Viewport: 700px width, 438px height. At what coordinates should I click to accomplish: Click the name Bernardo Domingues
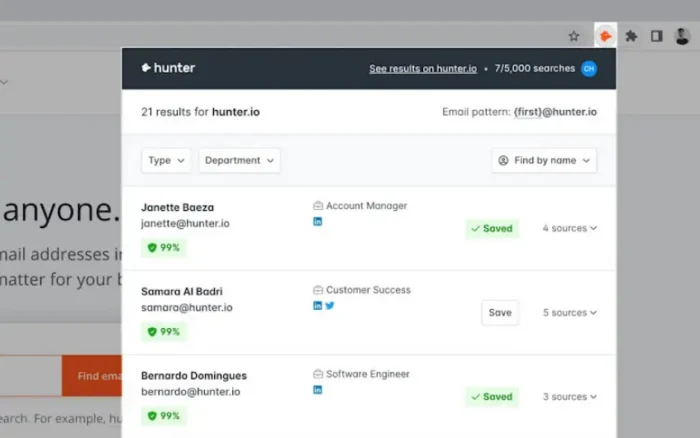click(194, 375)
